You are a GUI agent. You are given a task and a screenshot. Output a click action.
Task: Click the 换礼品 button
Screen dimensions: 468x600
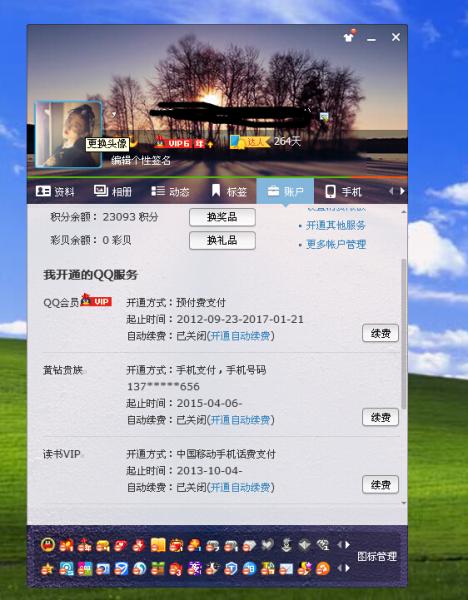click(222, 240)
